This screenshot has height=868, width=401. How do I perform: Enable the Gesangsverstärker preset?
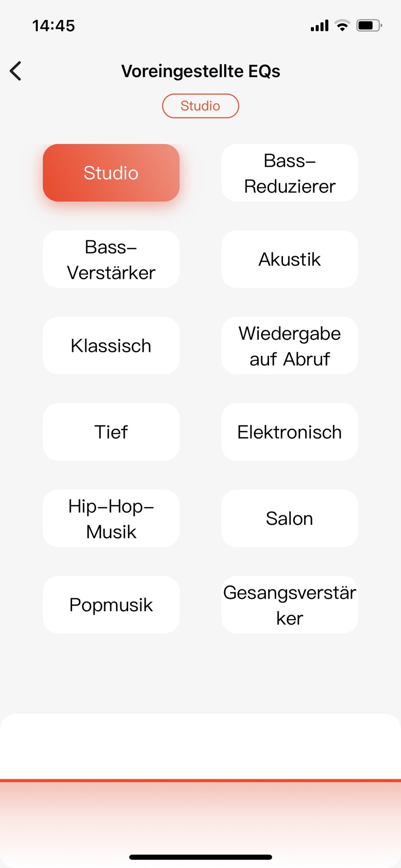tap(289, 605)
